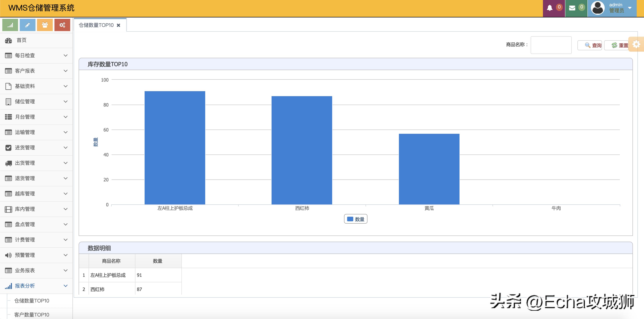Open the floating gear settings panel
The image size is (644, 319).
[x=636, y=44]
